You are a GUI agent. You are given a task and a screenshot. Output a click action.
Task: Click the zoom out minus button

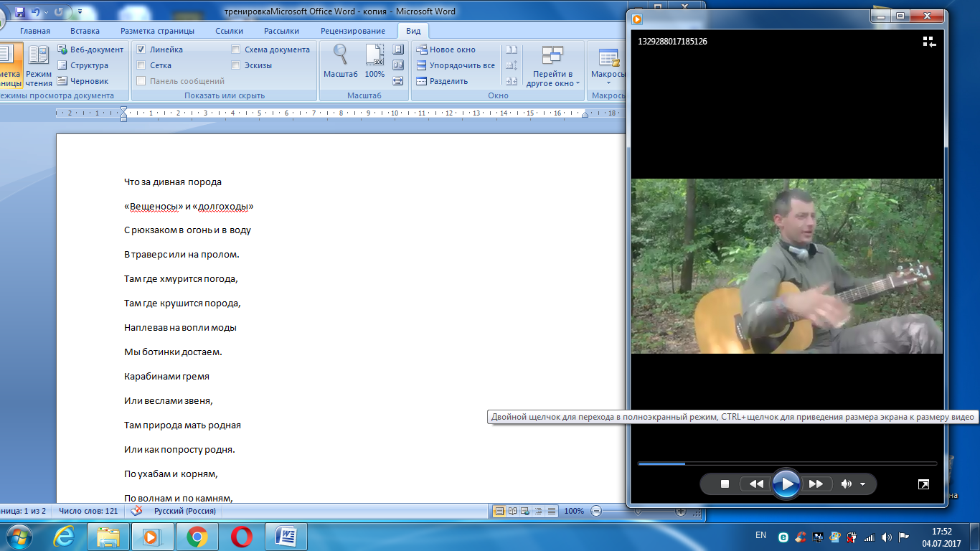click(x=596, y=511)
